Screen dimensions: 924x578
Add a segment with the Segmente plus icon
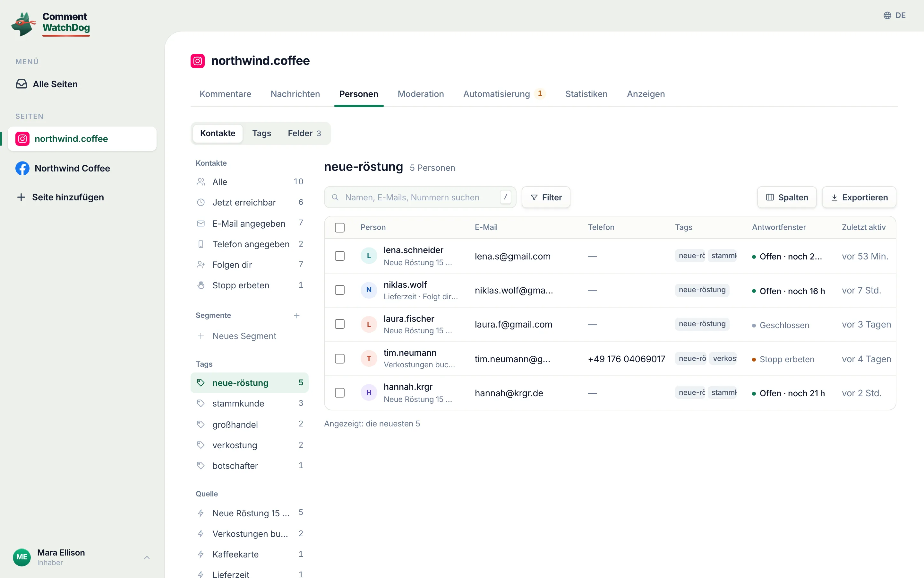(x=297, y=315)
